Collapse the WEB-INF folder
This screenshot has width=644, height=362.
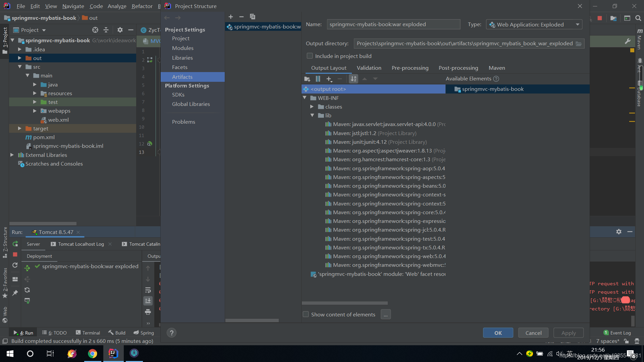[305, 98]
